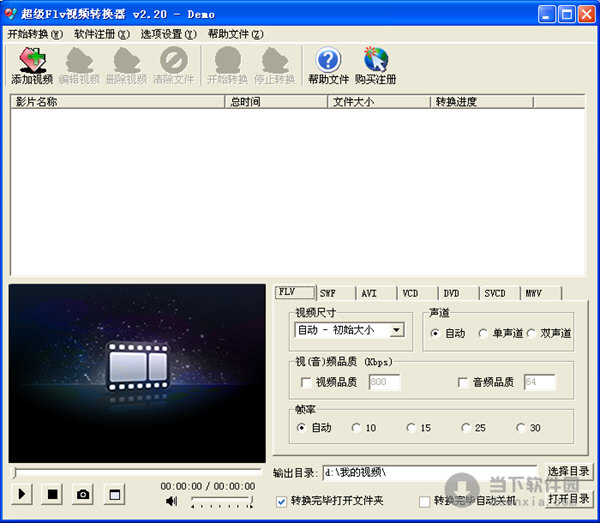Open the 开始转换(W) menu
The height and width of the screenshot is (523, 600).
click(x=35, y=34)
